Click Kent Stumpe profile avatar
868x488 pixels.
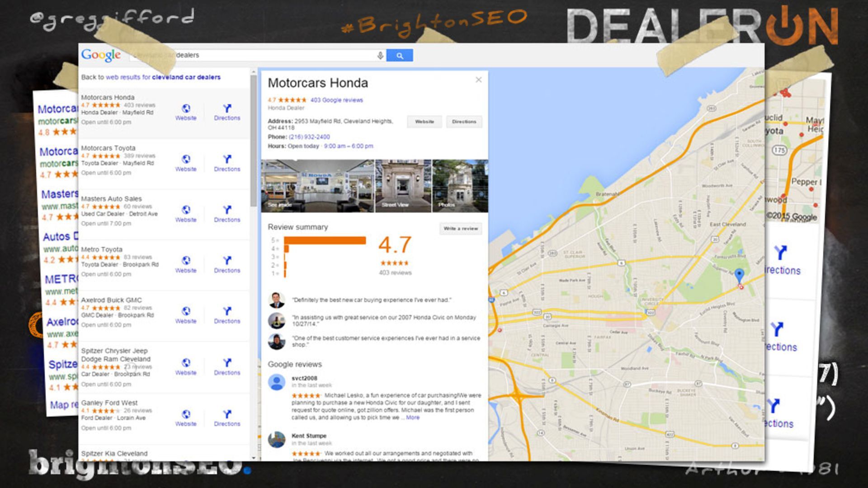[276, 439]
